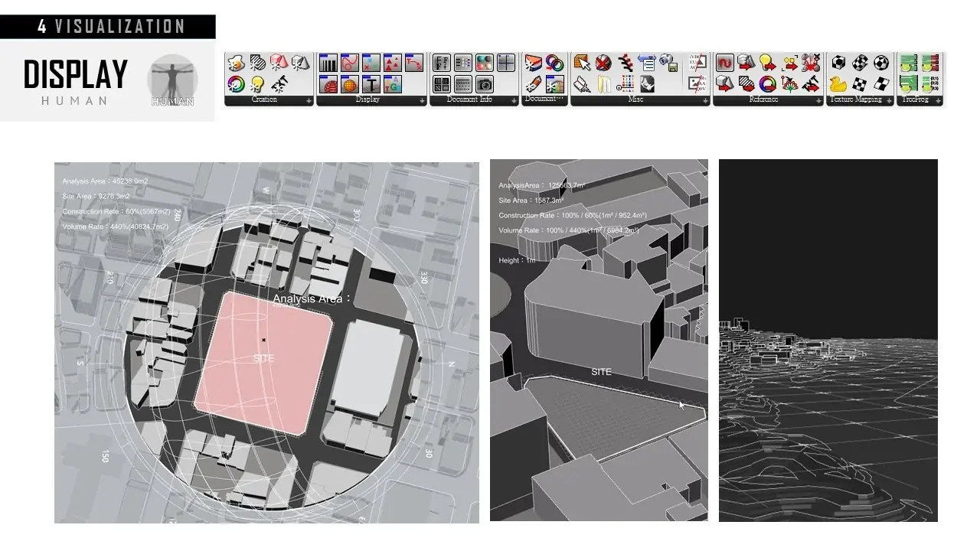Viewport: 980px width, 551px height.
Task: Click the red-crossed sphere icon in Misc
Action: pyautogui.click(x=604, y=63)
